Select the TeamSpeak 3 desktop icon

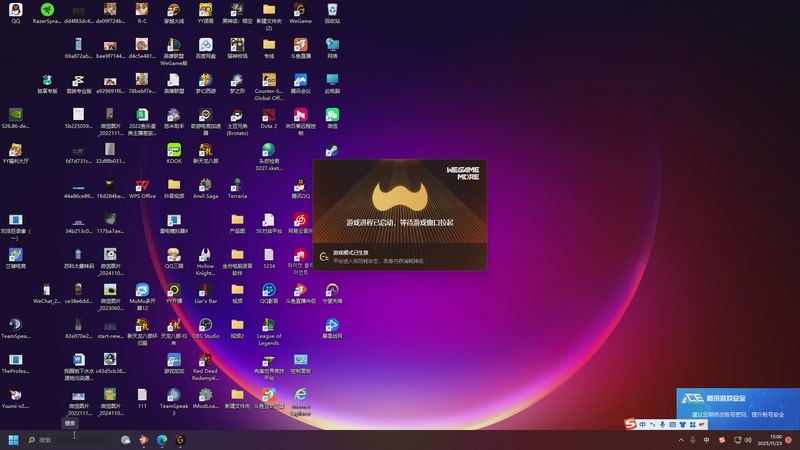(x=174, y=402)
